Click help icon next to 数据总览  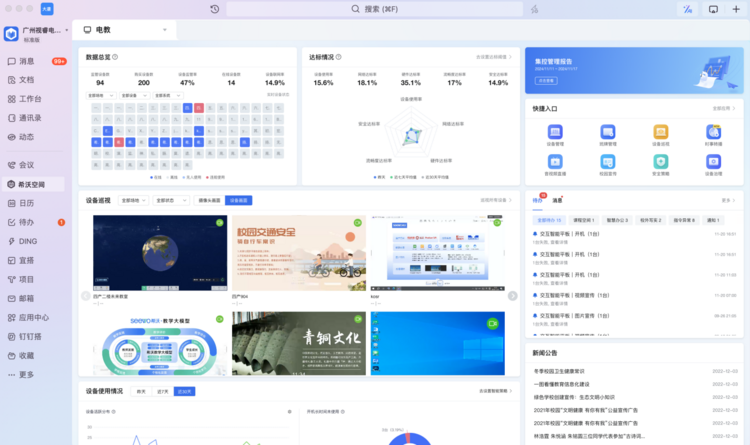pos(115,57)
